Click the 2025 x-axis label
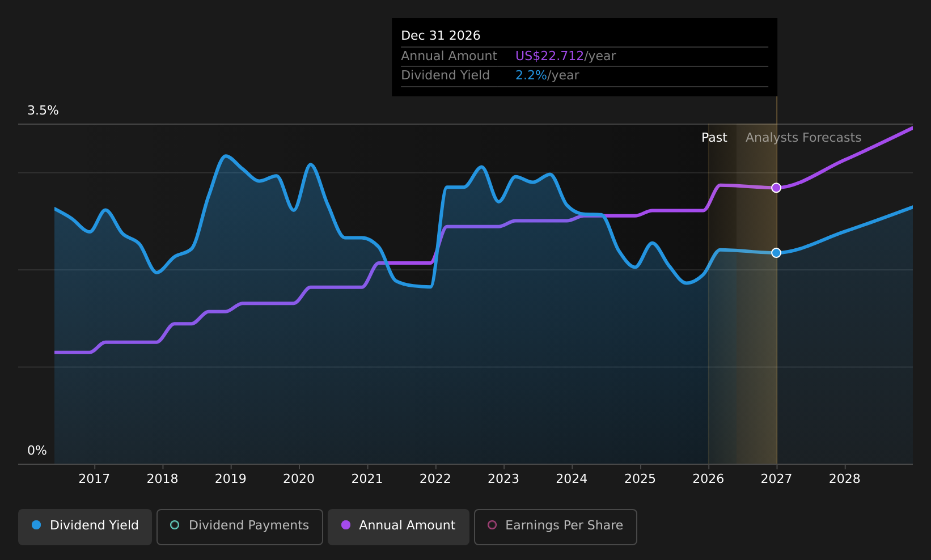 pos(640,479)
